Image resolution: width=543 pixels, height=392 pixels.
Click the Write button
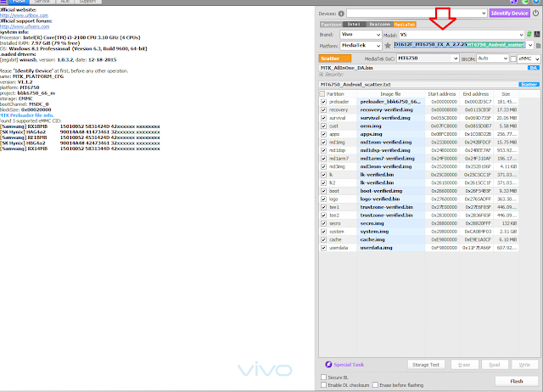coord(524,365)
